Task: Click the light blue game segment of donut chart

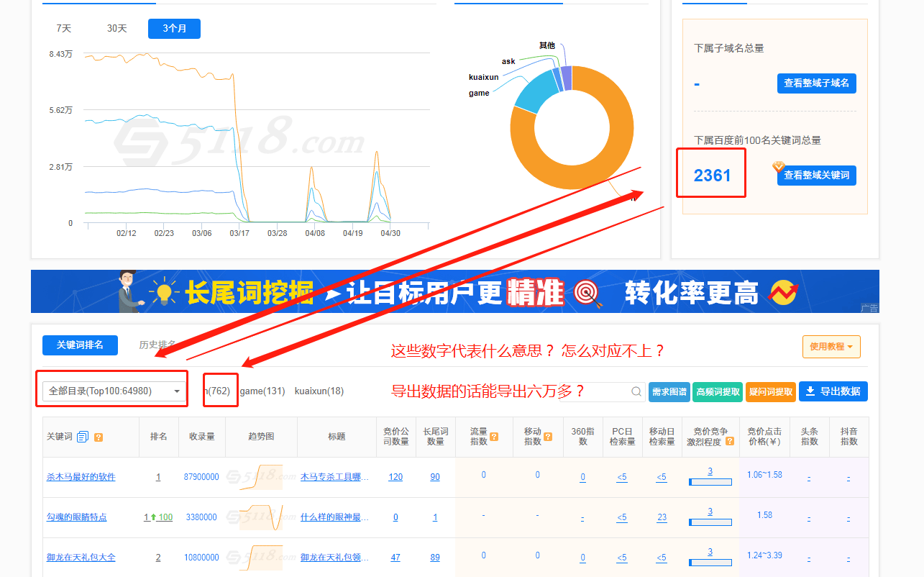Action: click(536, 94)
